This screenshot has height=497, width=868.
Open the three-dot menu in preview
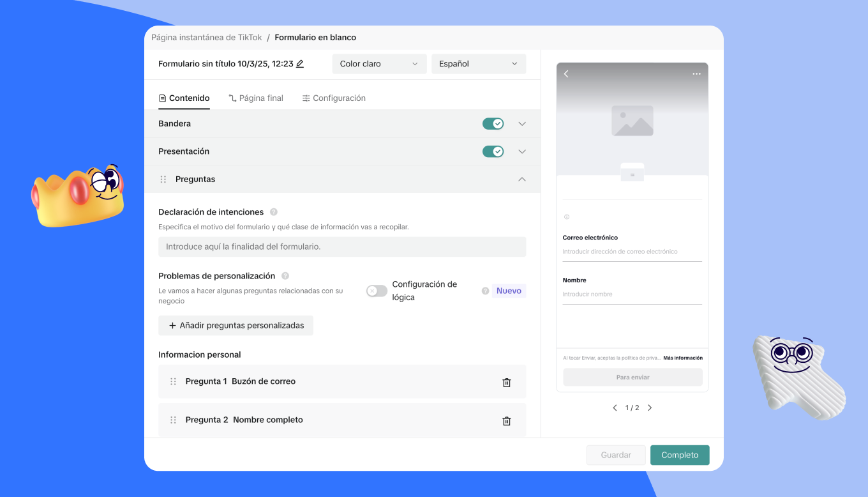(x=696, y=74)
